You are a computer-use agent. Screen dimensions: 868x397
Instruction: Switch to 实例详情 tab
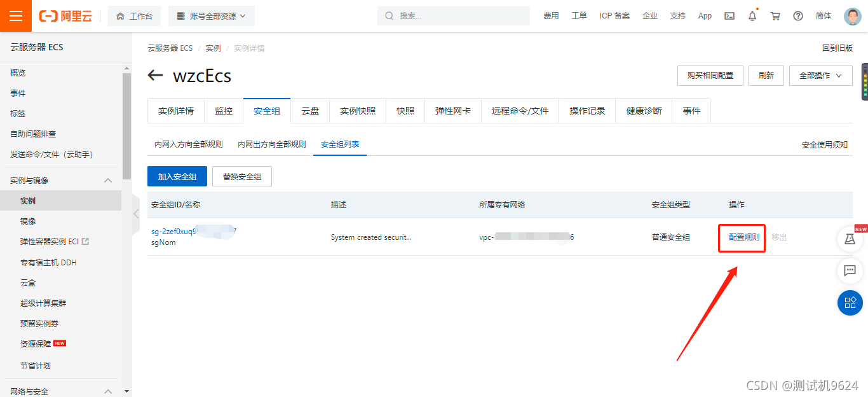[x=176, y=111]
